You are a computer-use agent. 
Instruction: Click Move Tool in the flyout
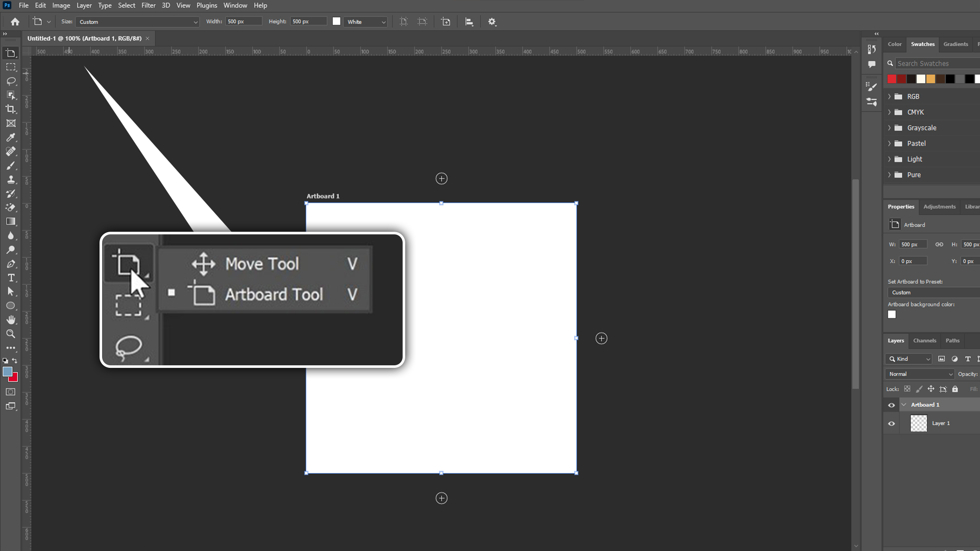coord(262,264)
